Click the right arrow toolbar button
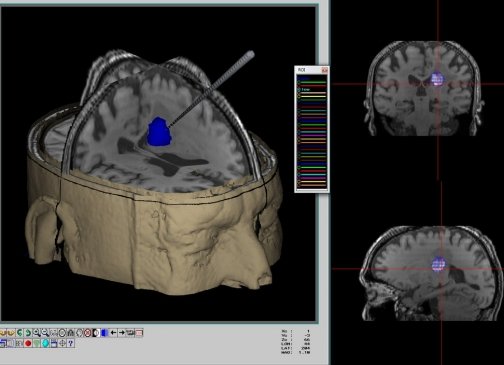Image resolution: width=504 pixels, height=365 pixels. [x=122, y=333]
